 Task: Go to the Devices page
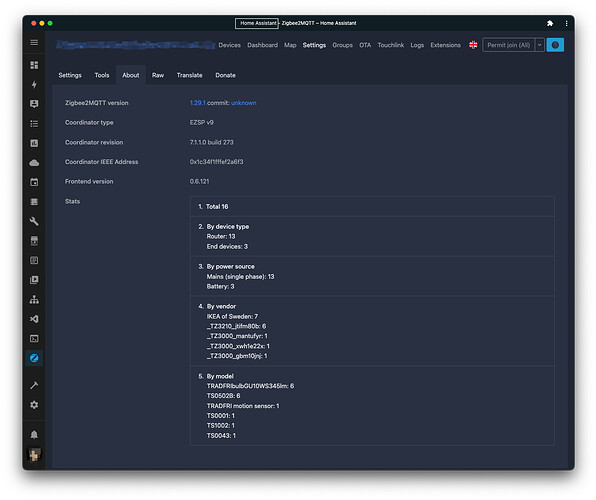230,45
